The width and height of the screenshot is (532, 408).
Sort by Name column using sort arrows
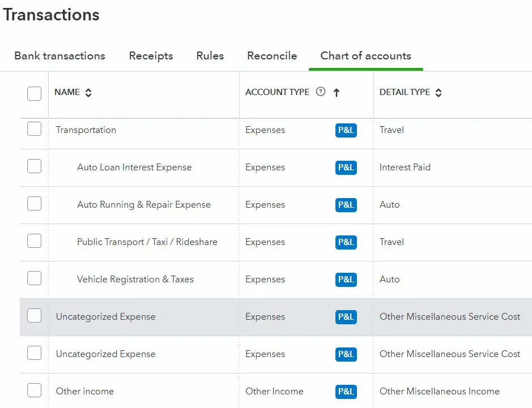click(88, 93)
